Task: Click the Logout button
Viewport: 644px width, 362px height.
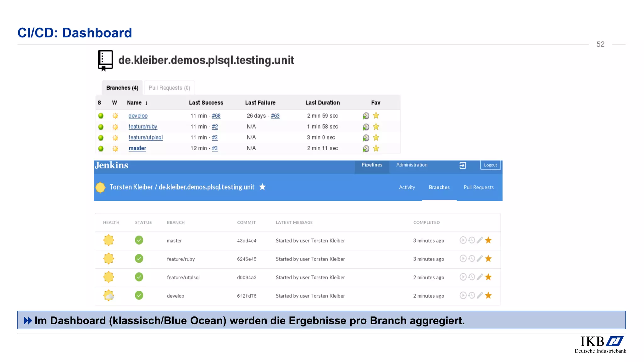Action: click(x=491, y=165)
